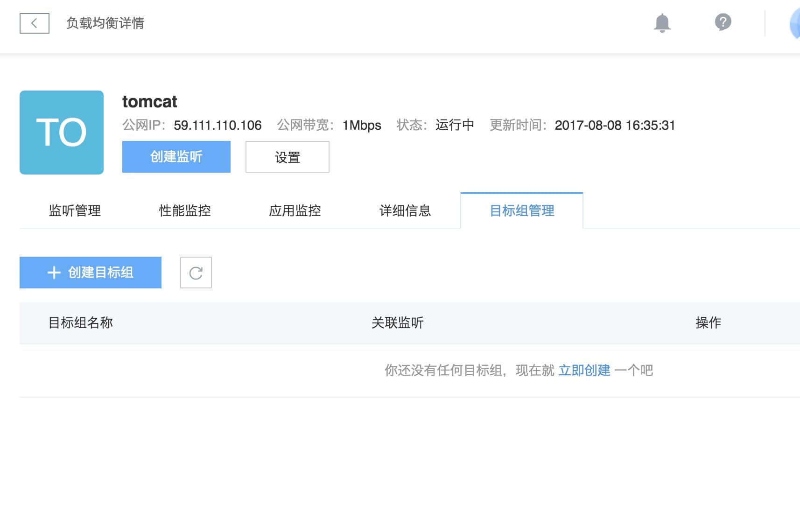800x532 pixels.
Task: Switch to the 监听管理 tab
Action: point(75,211)
